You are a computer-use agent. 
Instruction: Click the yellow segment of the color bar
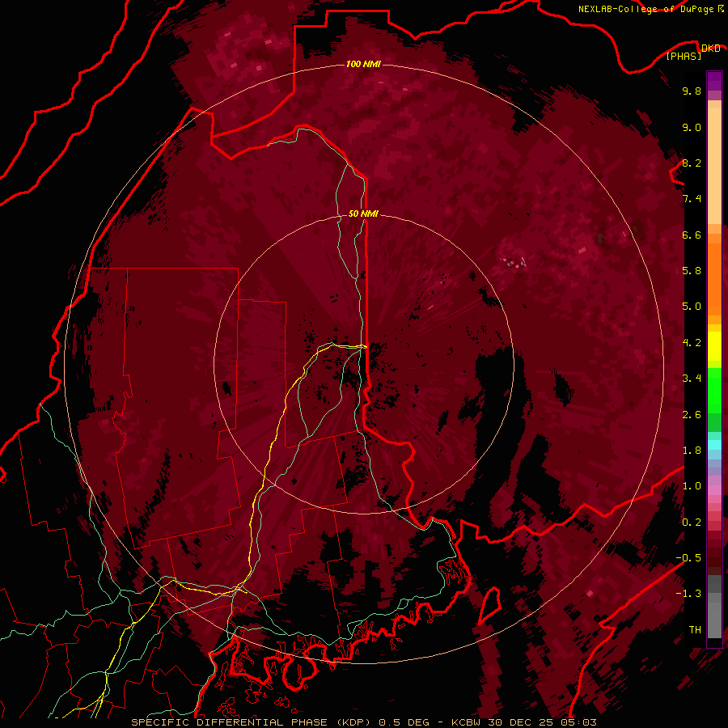(x=714, y=346)
